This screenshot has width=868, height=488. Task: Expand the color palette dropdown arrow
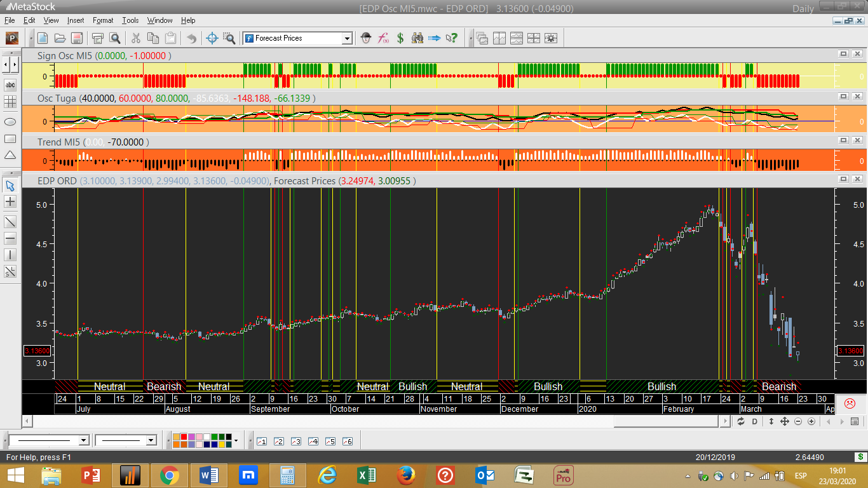point(236,440)
